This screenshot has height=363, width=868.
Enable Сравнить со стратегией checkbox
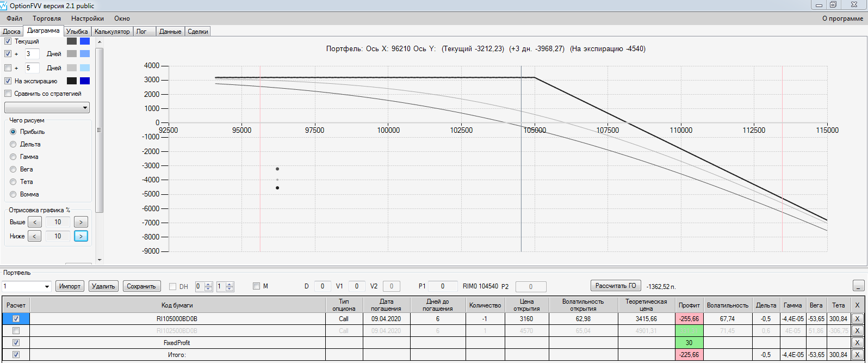click(x=8, y=94)
